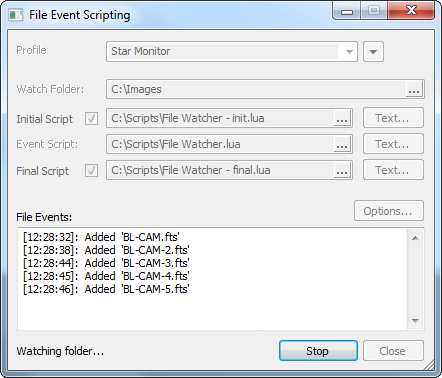Browse for Initial Script file with ellipsis
442x378 pixels.
(342, 118)
